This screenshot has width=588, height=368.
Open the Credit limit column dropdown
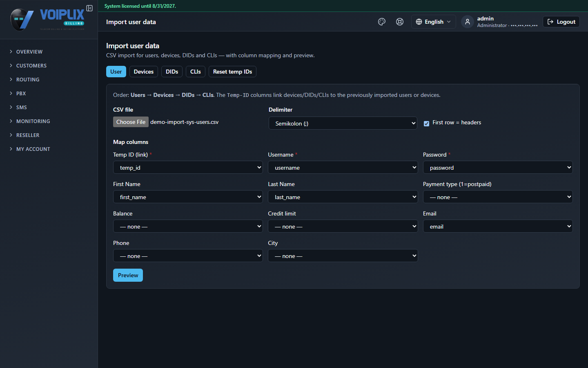pyautogui.click(x=343, y=226)
